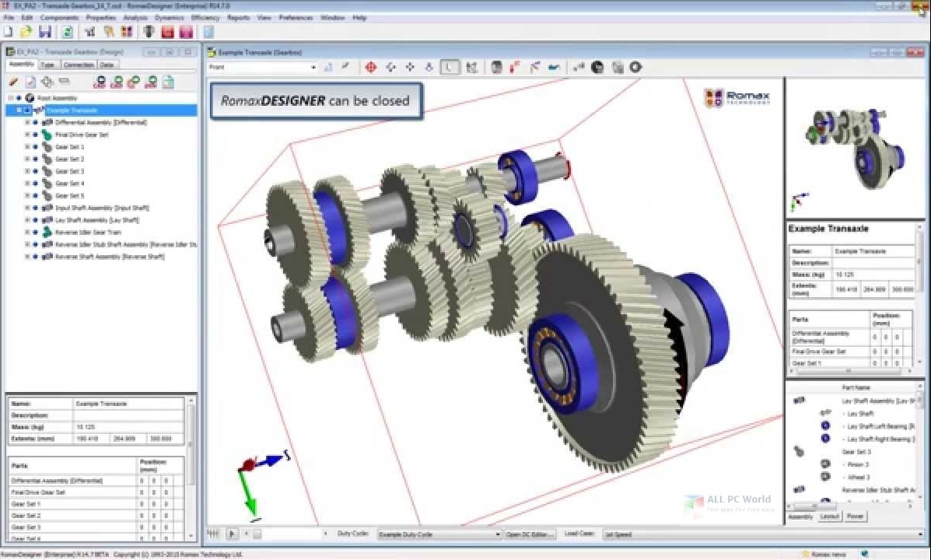Toggle visibility dot for Lay Shaft Assembly

[36, 220]
